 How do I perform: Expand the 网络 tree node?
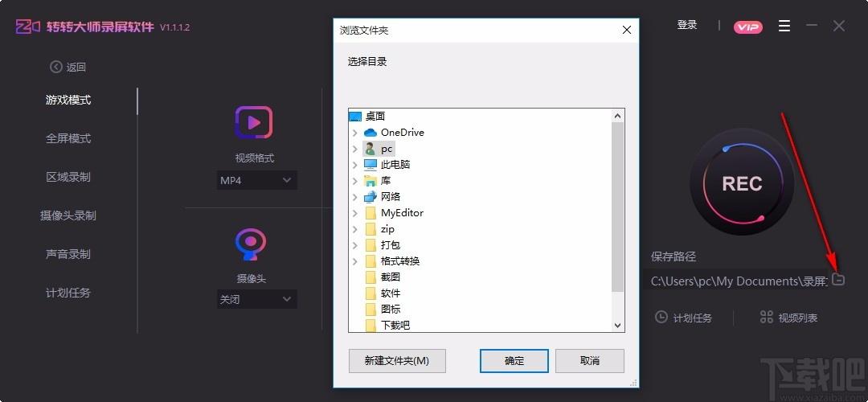point(355,196)
